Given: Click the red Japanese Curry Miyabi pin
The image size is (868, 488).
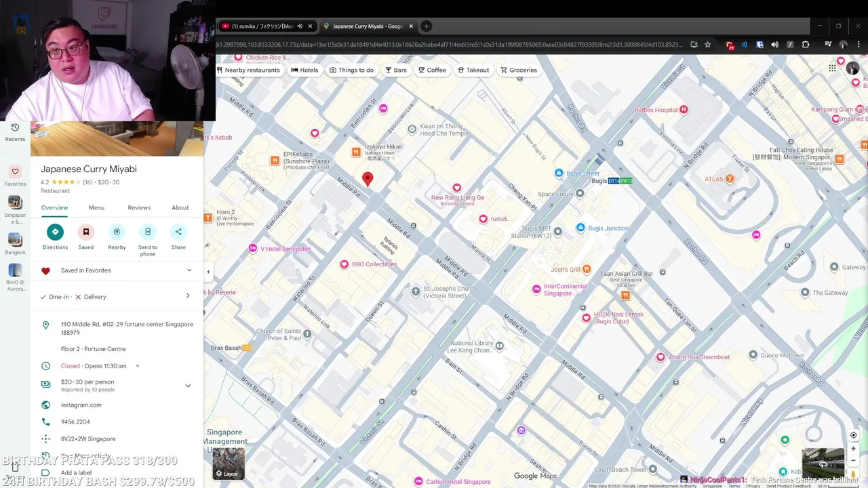Looking at the screenshot, I should [368, 179].
